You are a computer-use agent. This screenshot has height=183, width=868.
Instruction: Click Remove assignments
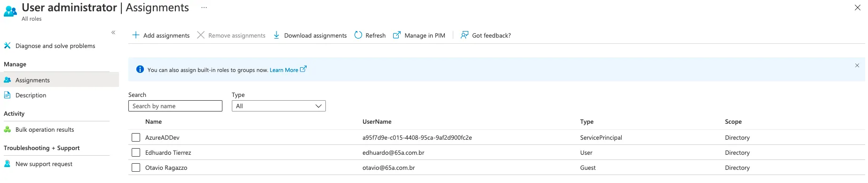coord(237,36)
